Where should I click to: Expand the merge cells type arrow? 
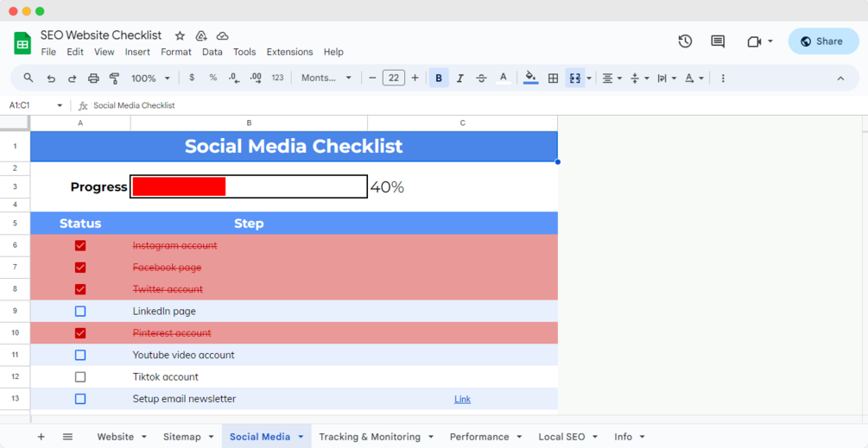click(x=589, y=79)
